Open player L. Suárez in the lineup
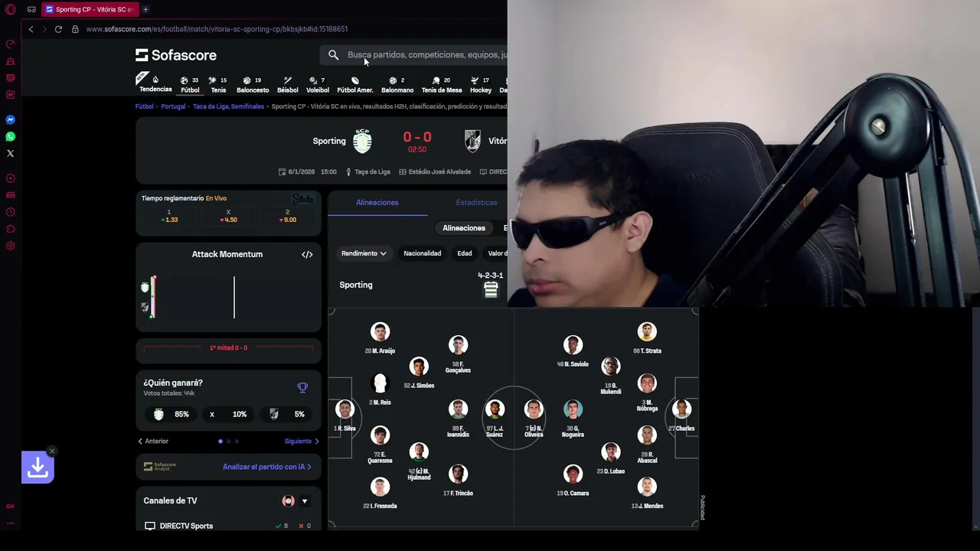The height and width of the screenshot is (551, 980). coord(495,418)
